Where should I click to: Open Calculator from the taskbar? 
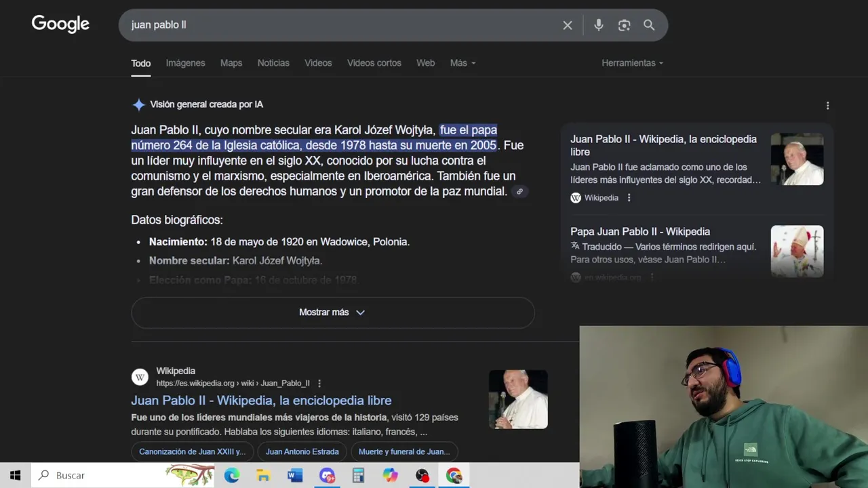tap(358, 476)
